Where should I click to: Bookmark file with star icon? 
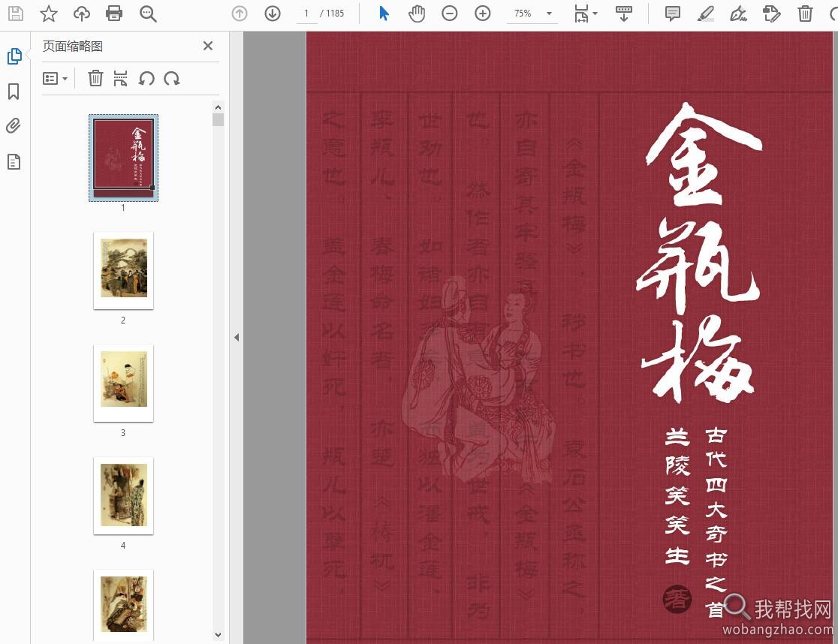coord(49,14)
